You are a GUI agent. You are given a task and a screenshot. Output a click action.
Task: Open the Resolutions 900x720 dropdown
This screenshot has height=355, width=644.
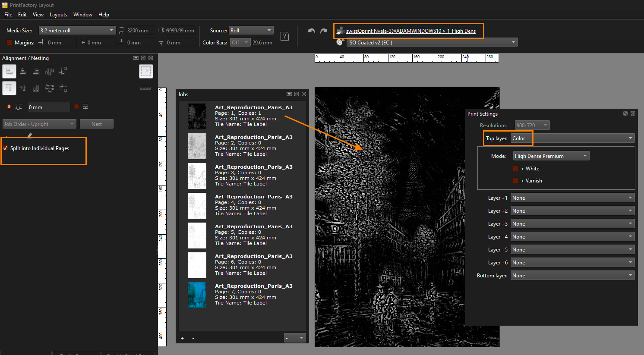pyautogui.click(x=532, y=125)
